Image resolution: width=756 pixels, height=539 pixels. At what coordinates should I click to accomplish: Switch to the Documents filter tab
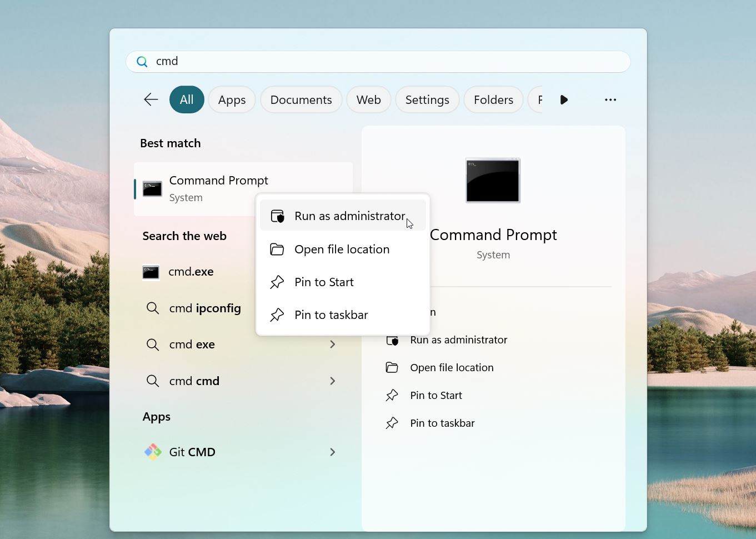(301, 99)
